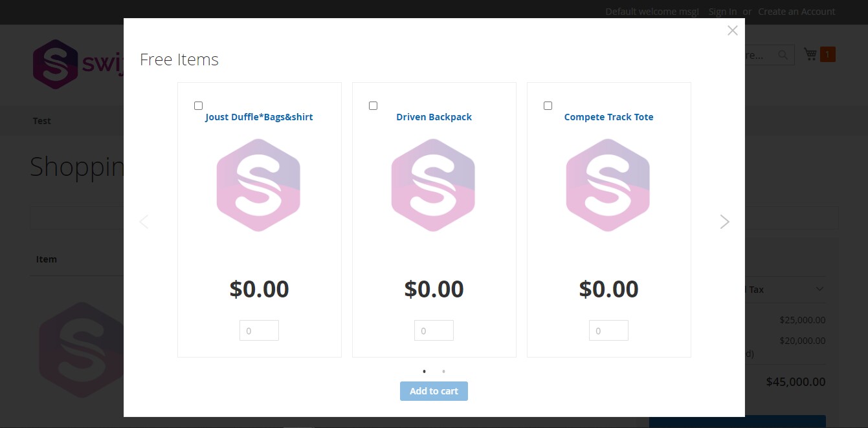
Task: Select Sign In from top menu
Action: click(722, 11)
